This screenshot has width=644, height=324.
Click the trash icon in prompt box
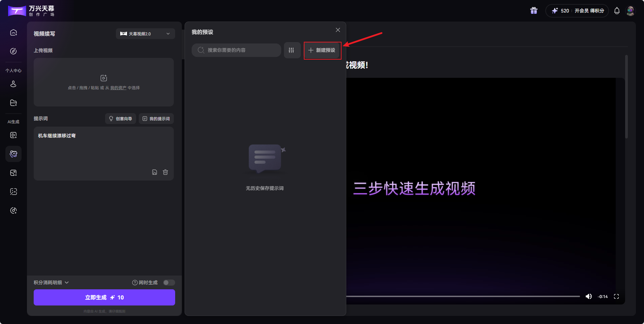point(165,172)
